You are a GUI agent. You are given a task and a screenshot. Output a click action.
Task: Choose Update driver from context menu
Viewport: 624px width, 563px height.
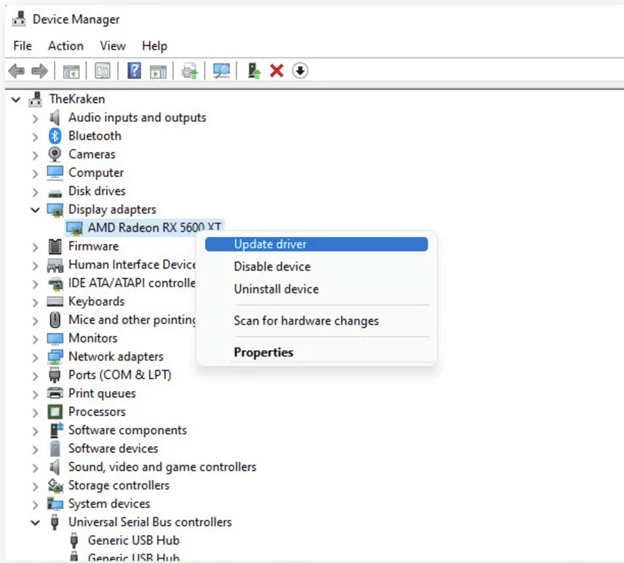pyautogui.click(x=270, y=244)
